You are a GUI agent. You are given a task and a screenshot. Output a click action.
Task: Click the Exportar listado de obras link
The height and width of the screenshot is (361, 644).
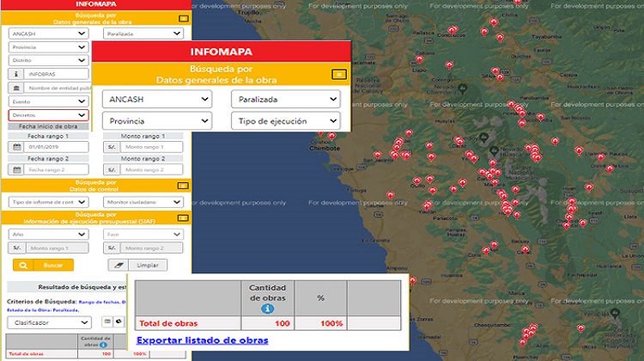pos(203,340)
